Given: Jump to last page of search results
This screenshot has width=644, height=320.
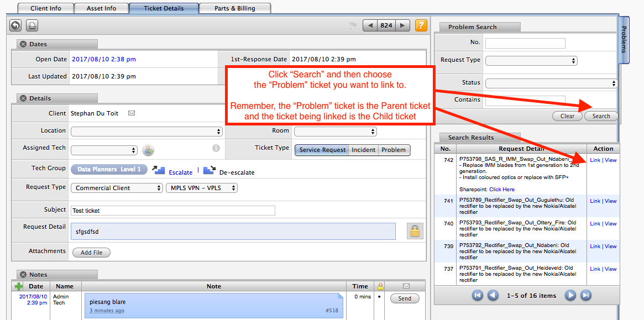Looking at the screenshot, I should tap(586, 295).
